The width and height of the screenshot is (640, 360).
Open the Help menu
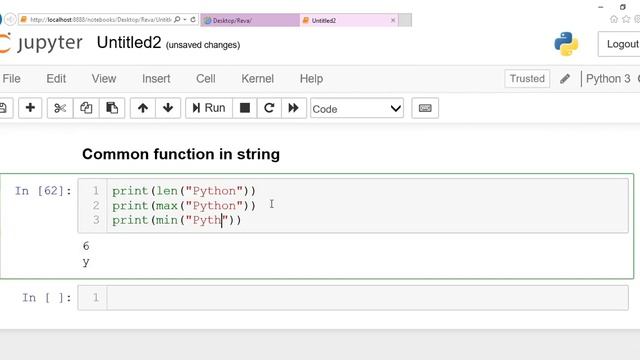point(311,78)
